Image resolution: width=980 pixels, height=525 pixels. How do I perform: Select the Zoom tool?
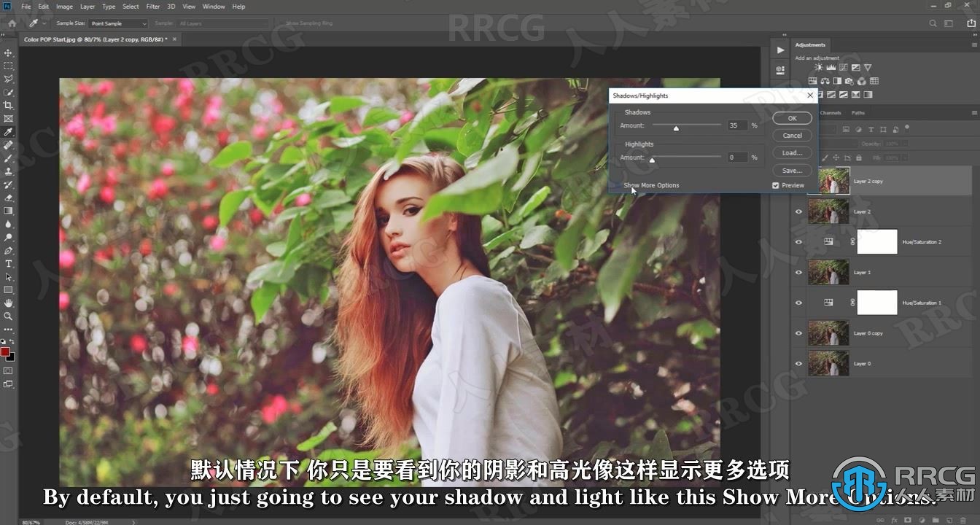coord(9,316)
